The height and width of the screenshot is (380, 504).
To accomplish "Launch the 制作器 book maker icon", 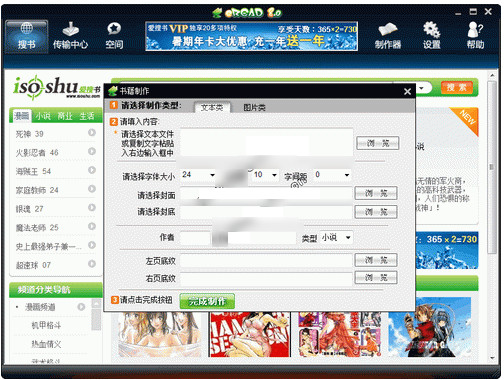I will coord(387,36).
